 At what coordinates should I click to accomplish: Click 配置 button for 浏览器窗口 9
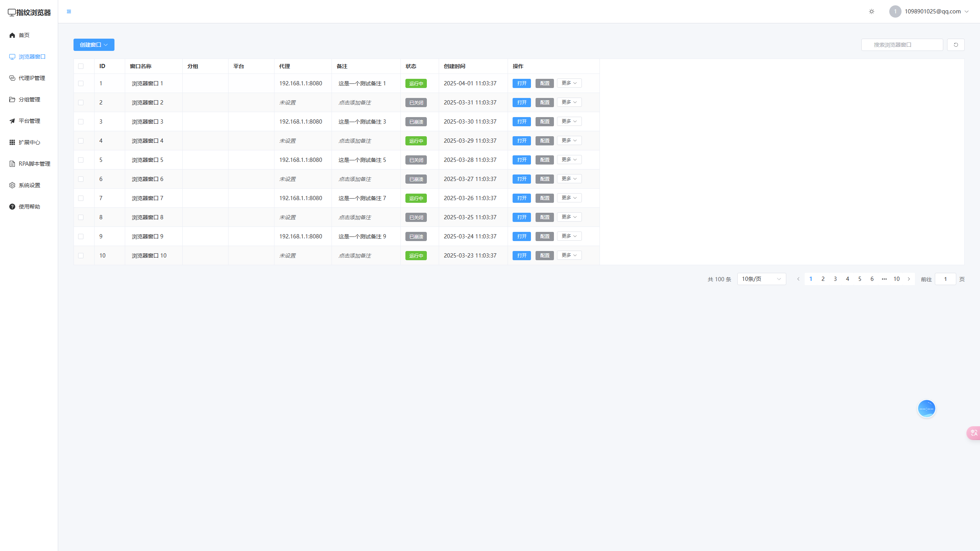[x=544, y=236]
